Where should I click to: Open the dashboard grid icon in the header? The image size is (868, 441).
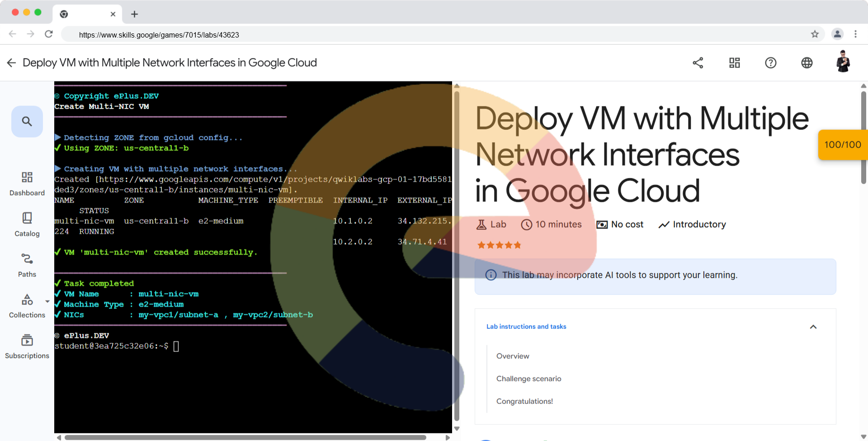[735, 63]
